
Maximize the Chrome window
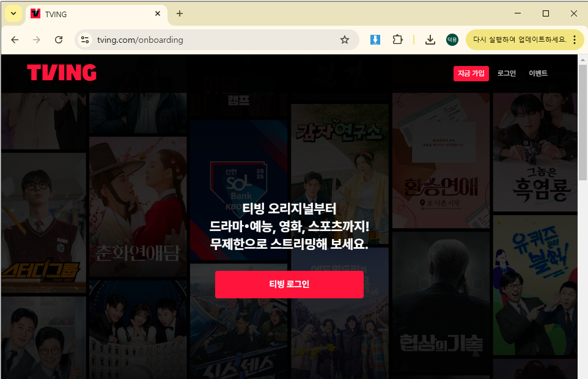point(546,13)
